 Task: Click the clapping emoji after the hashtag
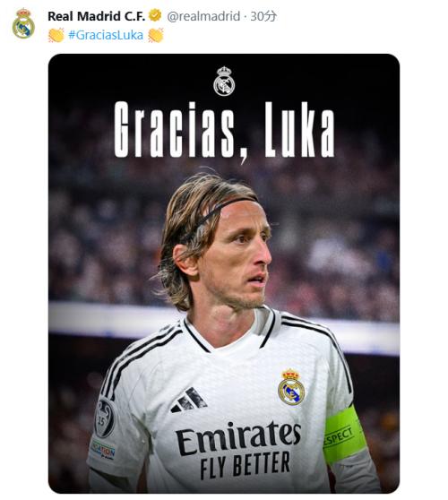click(156, 35)
